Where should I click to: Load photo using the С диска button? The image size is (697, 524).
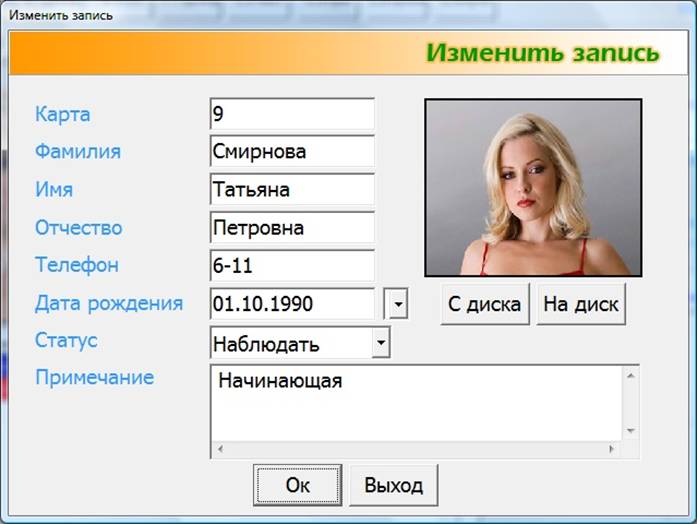click(x=484, y=305)
